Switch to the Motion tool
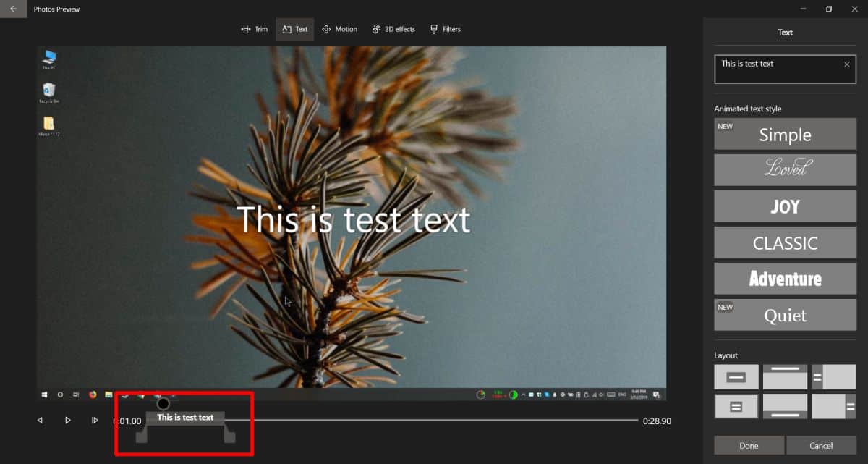 [339, 29]
